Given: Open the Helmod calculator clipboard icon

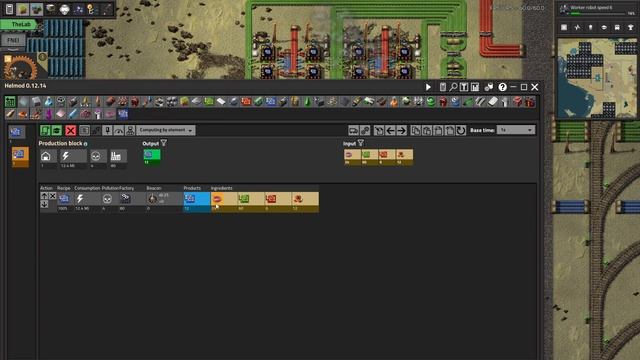Looking at the screenshot, I should (x=443, y=87).
